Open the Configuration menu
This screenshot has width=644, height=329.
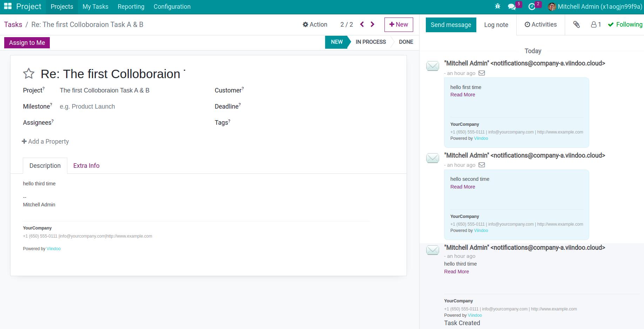point(172,7)
